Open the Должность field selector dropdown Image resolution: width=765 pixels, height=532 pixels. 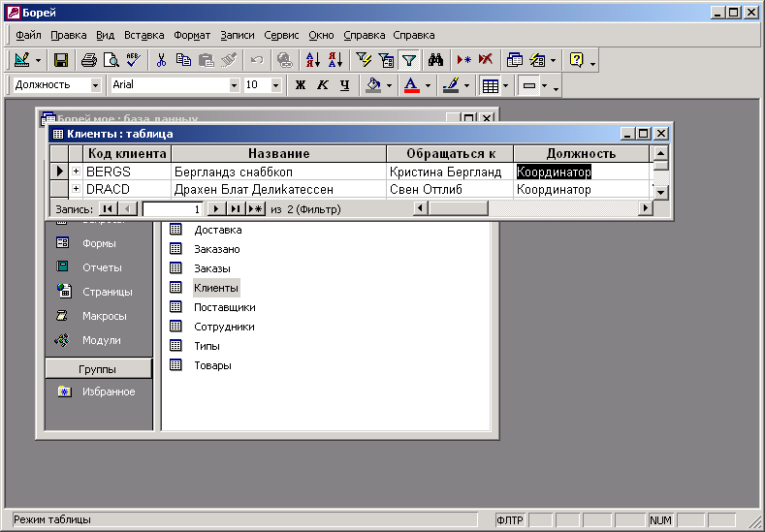click(x=96, y=85)
